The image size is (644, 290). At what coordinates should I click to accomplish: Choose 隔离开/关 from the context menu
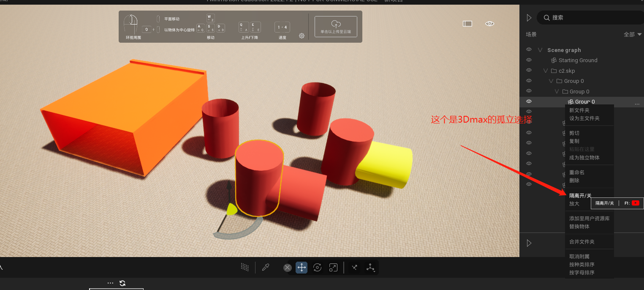pos(580,196)
